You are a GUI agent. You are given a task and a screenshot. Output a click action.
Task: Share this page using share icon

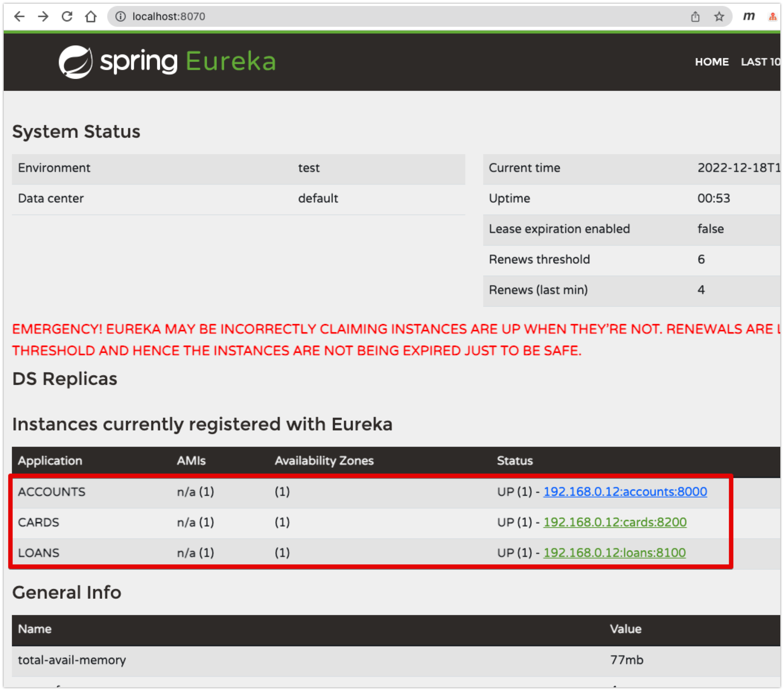[695, 16]
